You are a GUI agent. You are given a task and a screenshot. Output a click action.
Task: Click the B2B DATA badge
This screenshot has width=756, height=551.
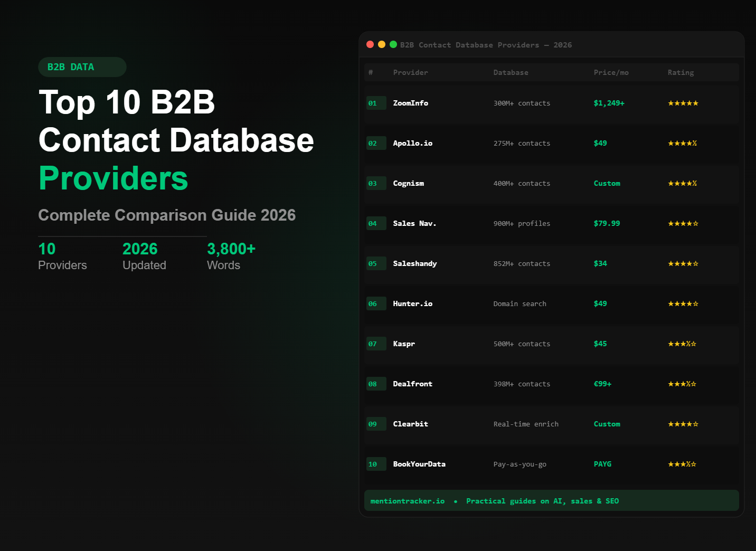click(x=82, y=67)
